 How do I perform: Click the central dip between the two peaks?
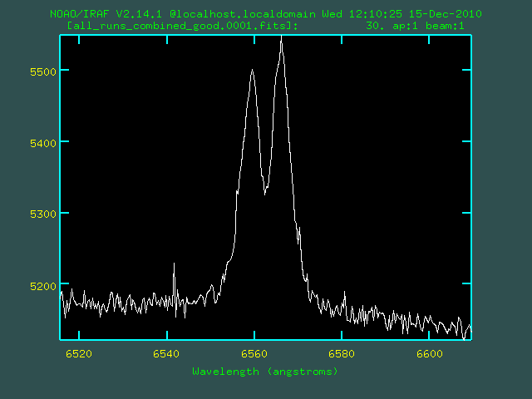click(x=266, y=193)
